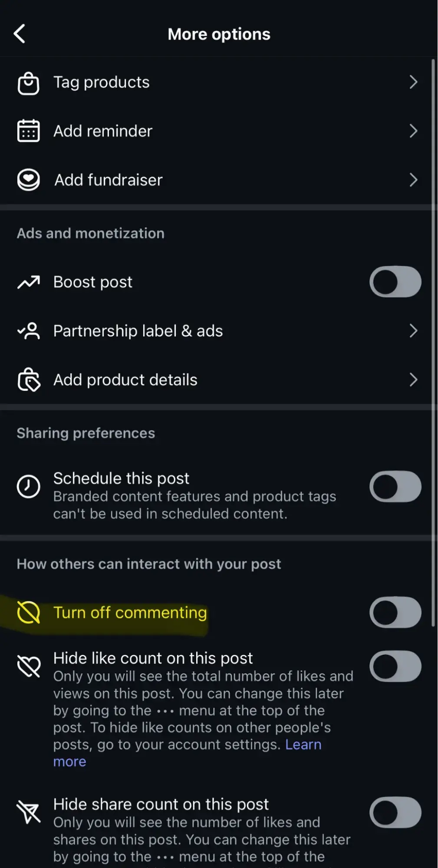Switch on Turn off commenting
The height and width of the screenshot is (868, 438).
[x=395, y=612]
